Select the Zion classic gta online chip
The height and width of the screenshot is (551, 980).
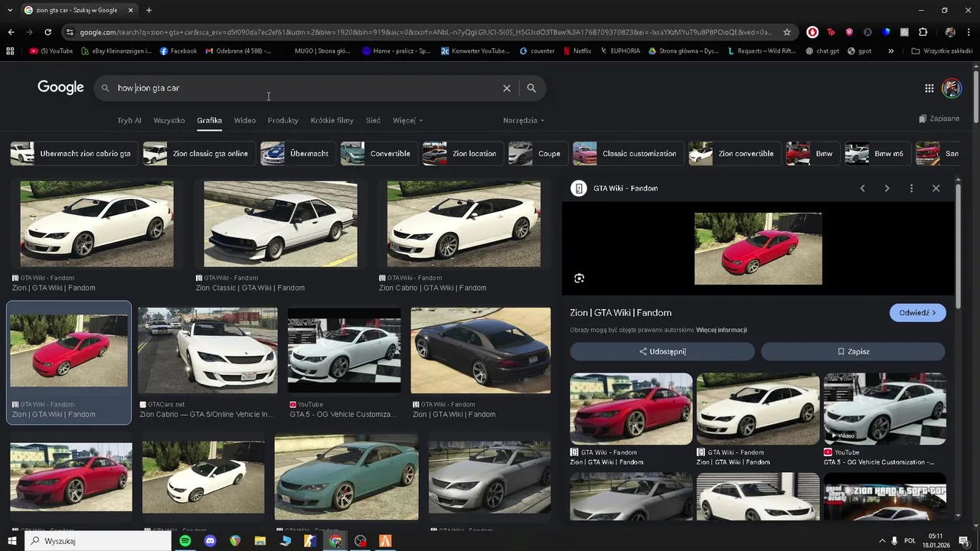[199, 154]
